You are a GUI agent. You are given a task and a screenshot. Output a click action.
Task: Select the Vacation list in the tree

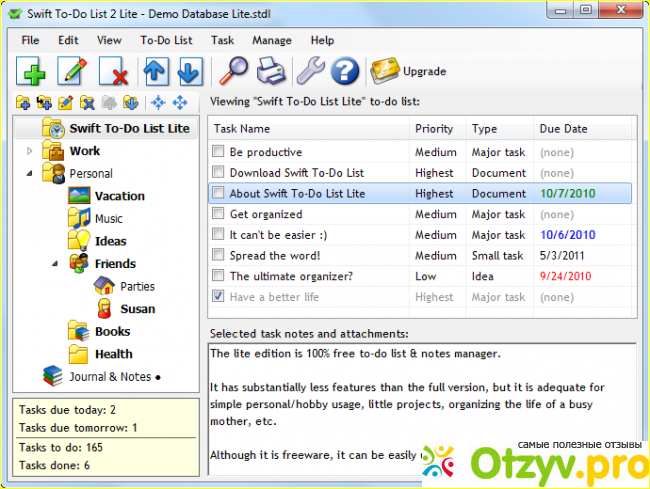coord(119,196)
